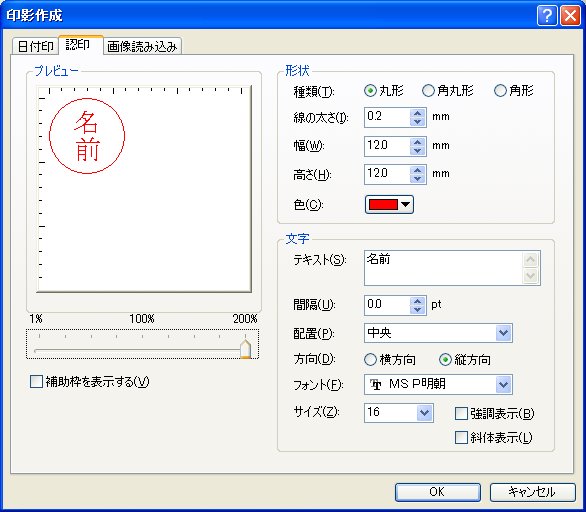This screenshot has width=586, height=512.
Task: Click the キャンセル button
Action: pyautogui.click(x=533, y=492)
